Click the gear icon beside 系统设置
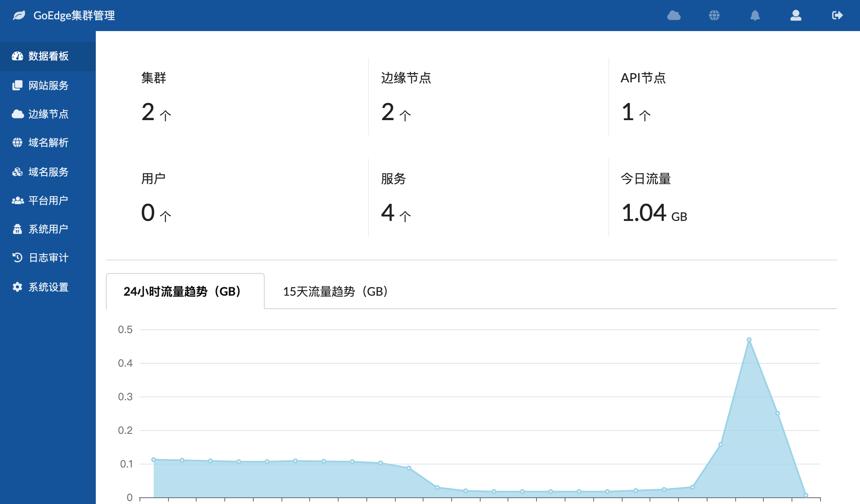Image resolution: width=860 pixels, height=504 pixels. [17, 287]
